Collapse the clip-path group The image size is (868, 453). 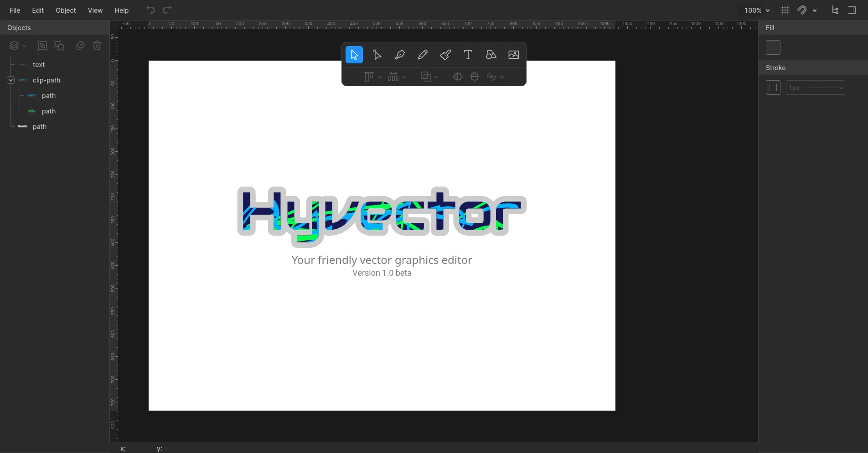click(x=10, y=80)
